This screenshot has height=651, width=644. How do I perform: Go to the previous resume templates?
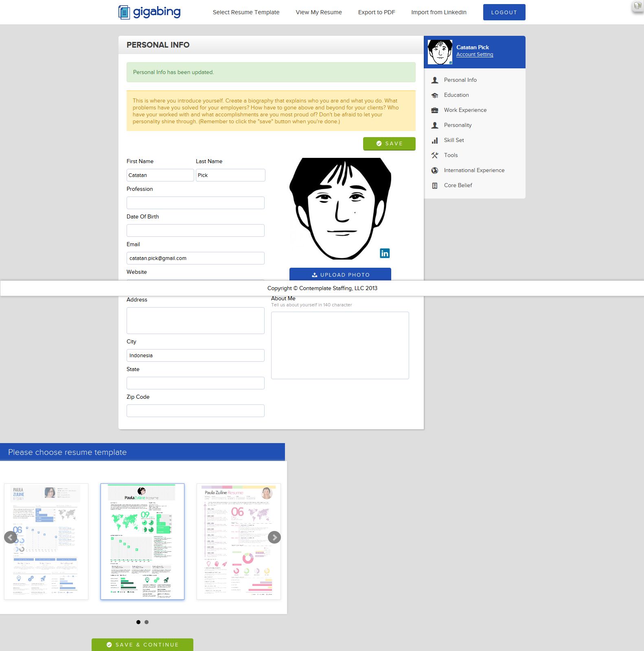point(11,537)
